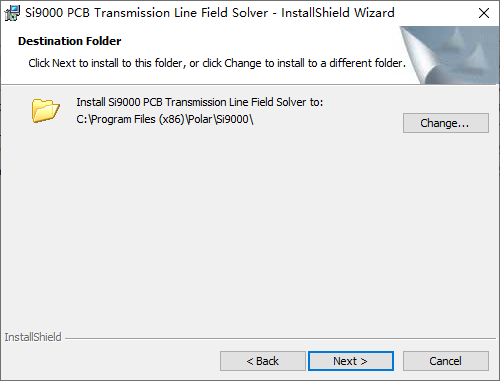Click the window title text in the title bar

pyautogui.click(x=210, y=13)
